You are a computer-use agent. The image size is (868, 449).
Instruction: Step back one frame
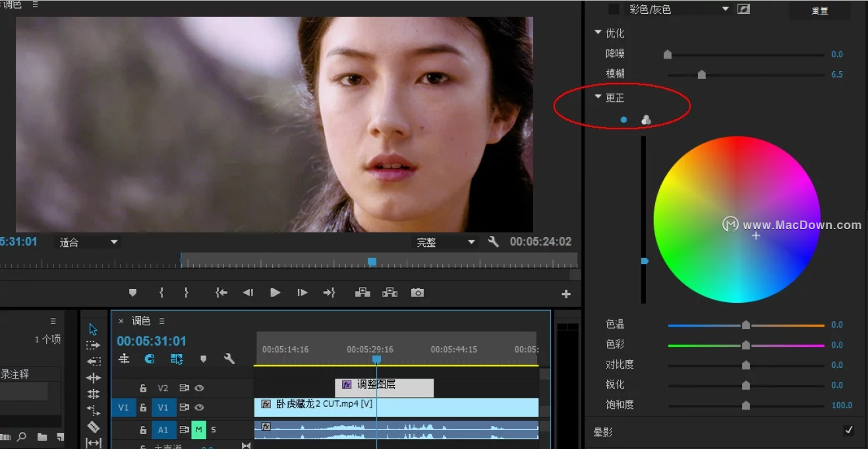pyautogui.click(x=248, y=292)
